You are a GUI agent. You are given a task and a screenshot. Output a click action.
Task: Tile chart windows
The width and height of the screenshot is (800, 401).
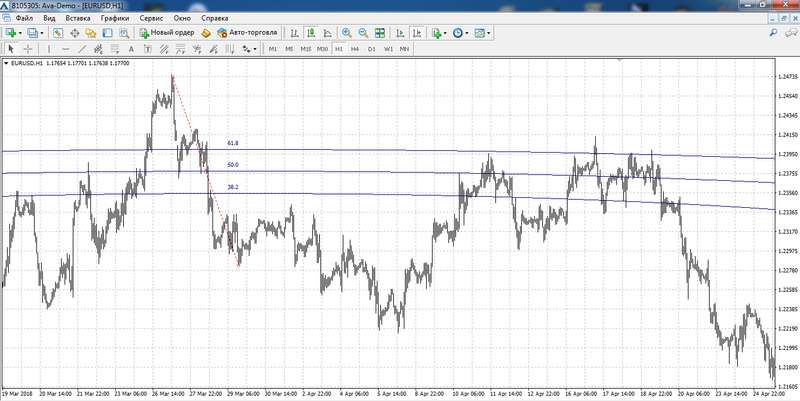[x=380, y=33]
